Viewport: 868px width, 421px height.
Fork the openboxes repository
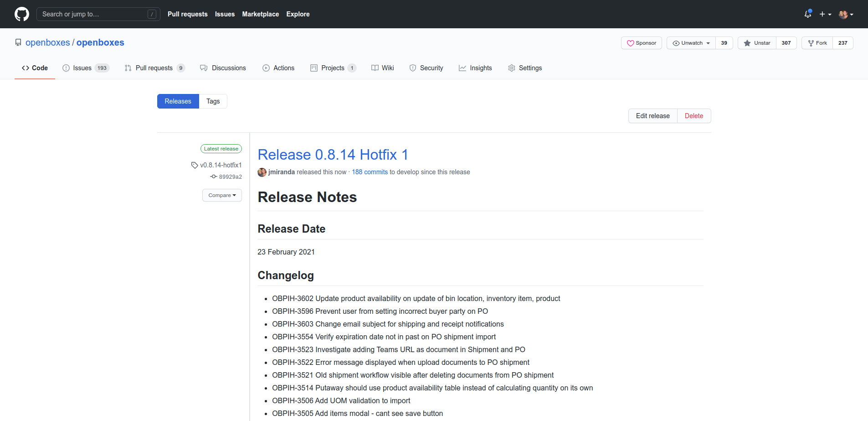tap(817, 43)
